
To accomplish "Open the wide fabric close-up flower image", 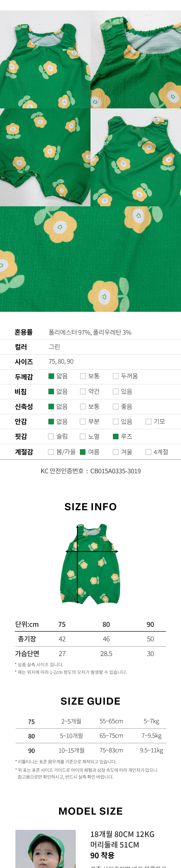I will pyautogui.click(x=90, y=259).
